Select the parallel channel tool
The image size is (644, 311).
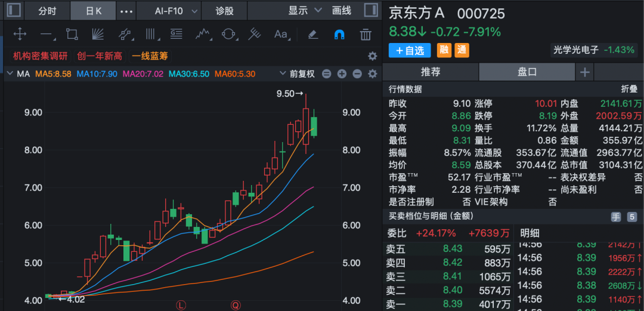pyautogui.click(x=125, y=34)
